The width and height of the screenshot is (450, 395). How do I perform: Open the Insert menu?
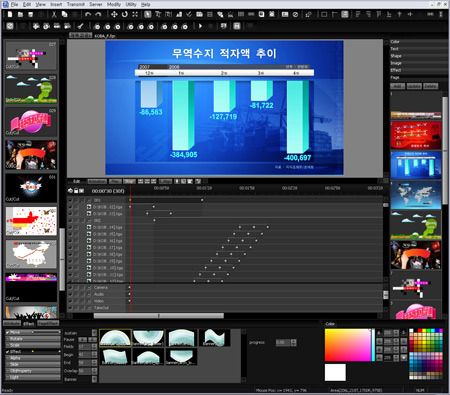(x=56, y=4)
